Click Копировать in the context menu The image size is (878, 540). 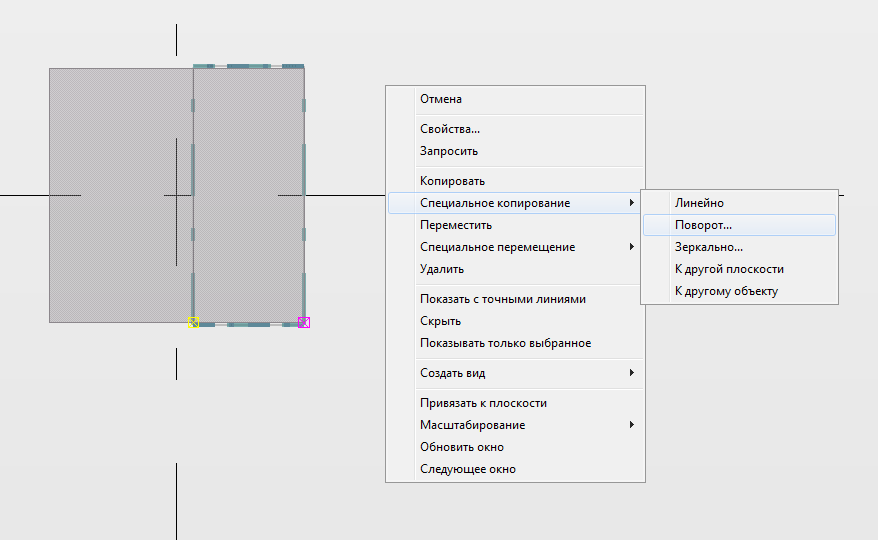pyautogui.click(x=452, y=181)
